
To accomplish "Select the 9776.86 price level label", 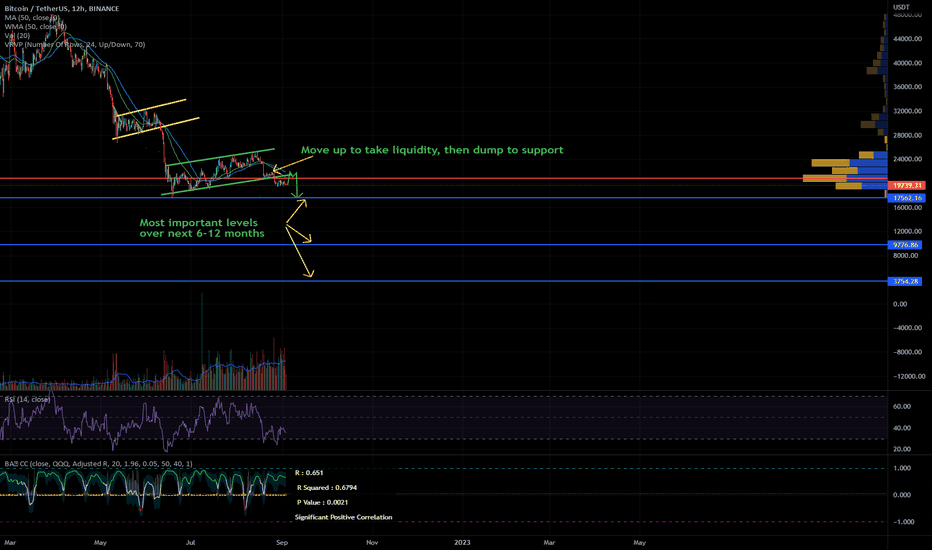I will [x=906, y=245].
